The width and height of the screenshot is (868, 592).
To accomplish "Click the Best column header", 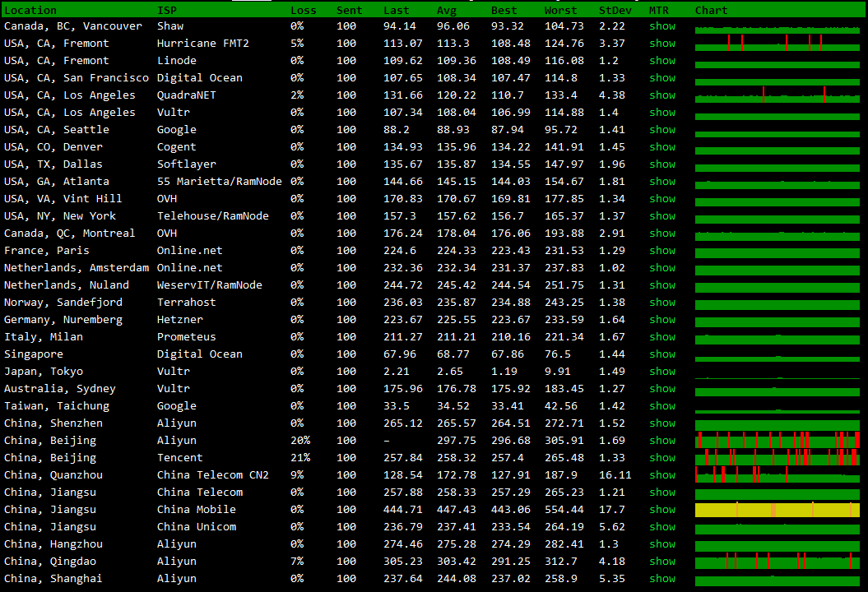I will click(504, 11).
